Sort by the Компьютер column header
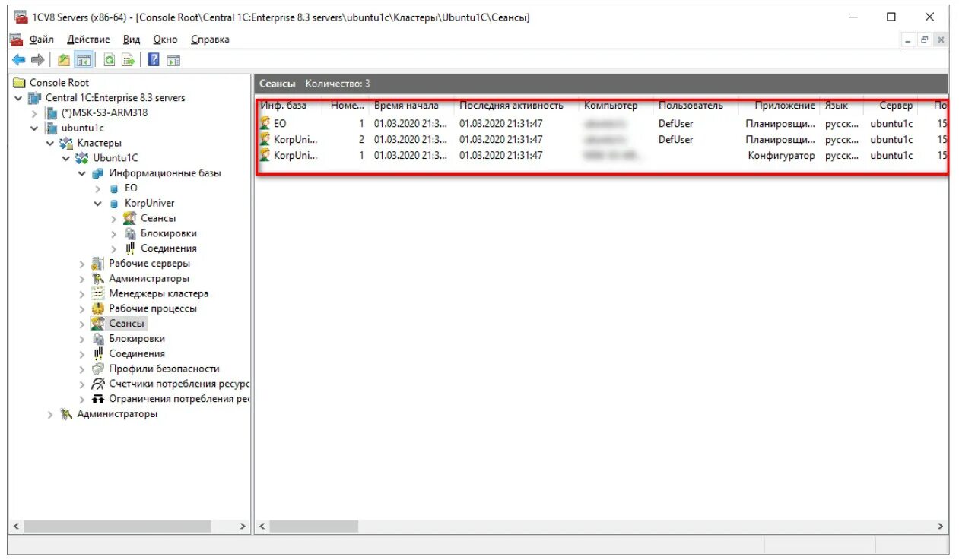 coord(616,106)
